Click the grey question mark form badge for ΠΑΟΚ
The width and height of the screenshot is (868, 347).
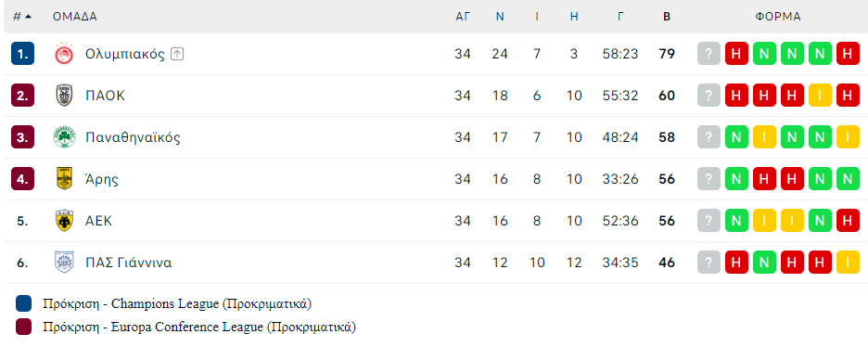(x=708, y=96)
